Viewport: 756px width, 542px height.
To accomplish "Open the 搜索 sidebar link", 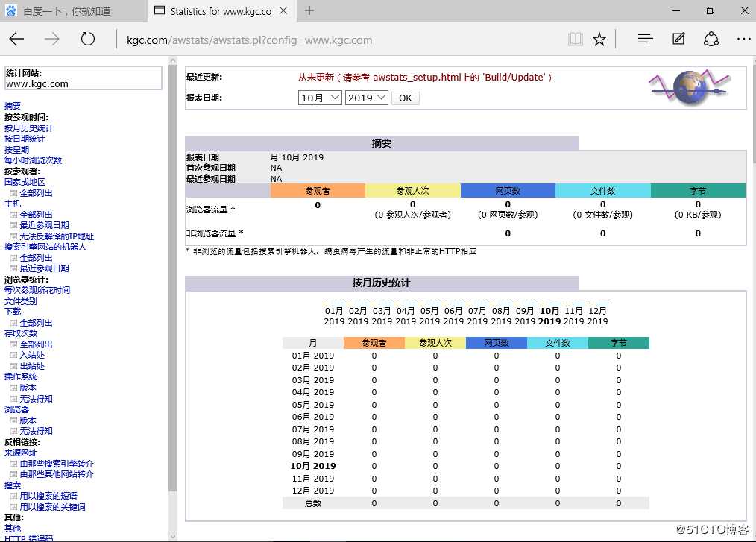I will click(x=13, y=485).
